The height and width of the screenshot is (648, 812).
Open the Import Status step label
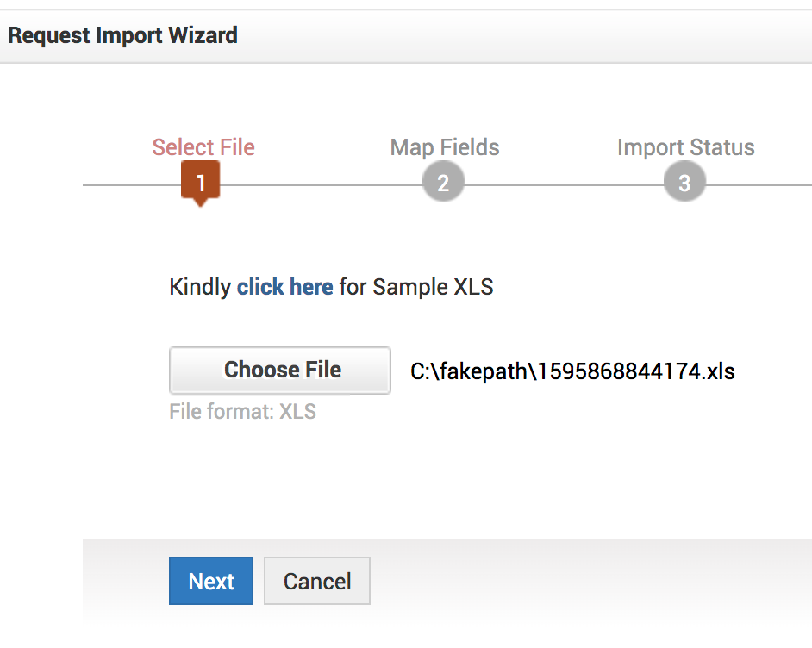click(685, 147)
